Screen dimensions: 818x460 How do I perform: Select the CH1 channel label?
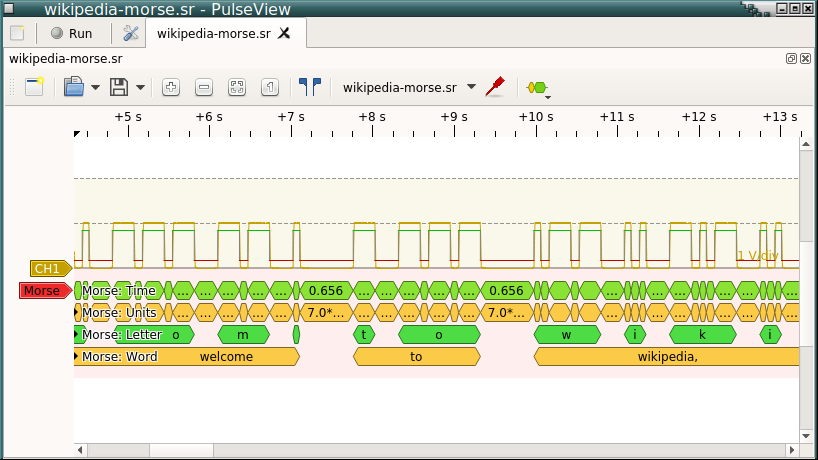click(51, 269)
